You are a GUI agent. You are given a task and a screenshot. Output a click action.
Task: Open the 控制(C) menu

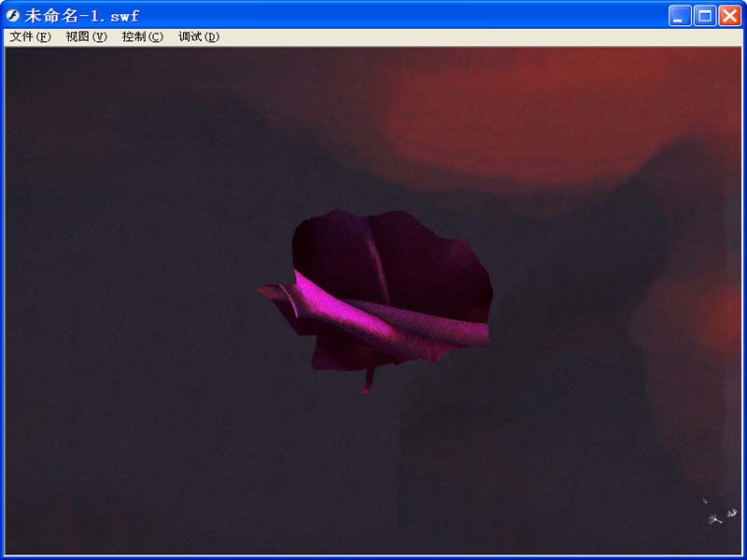pos(143,36)
